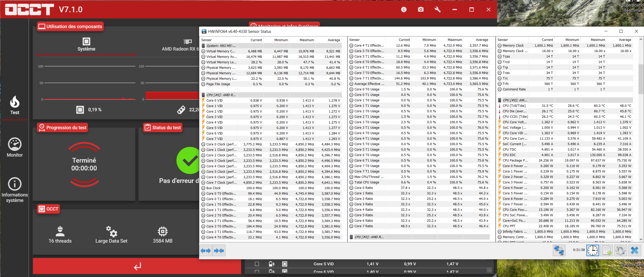Click the Large Data Set gears icon

(x=112, y=231)
